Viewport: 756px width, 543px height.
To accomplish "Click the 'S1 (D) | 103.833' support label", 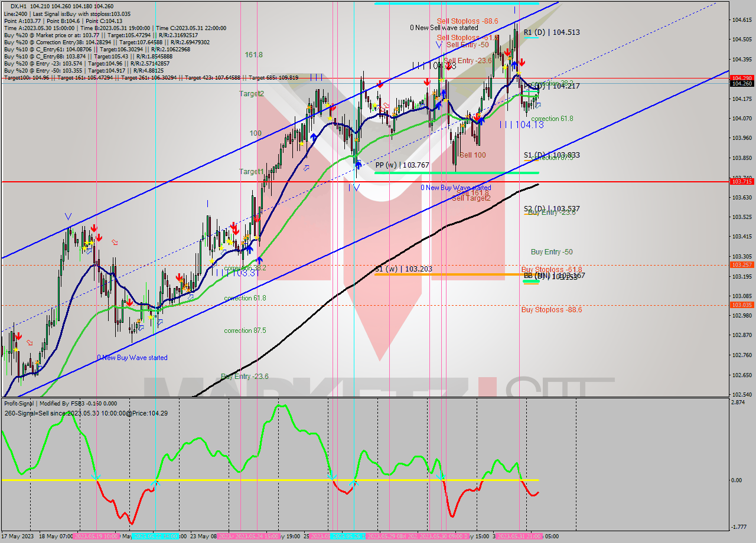I will pyautogui.click(x=552, y=155).
